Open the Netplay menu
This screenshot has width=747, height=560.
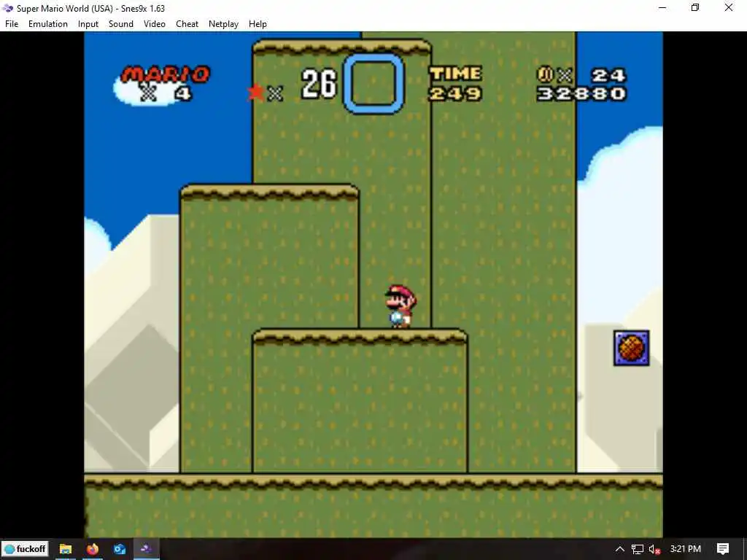tap(223, 24)
